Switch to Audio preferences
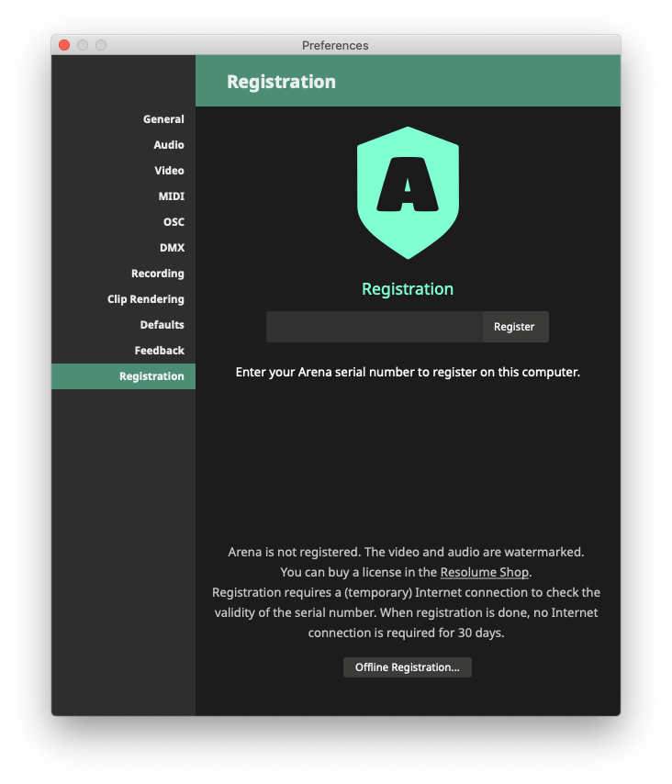 point(168,145)
